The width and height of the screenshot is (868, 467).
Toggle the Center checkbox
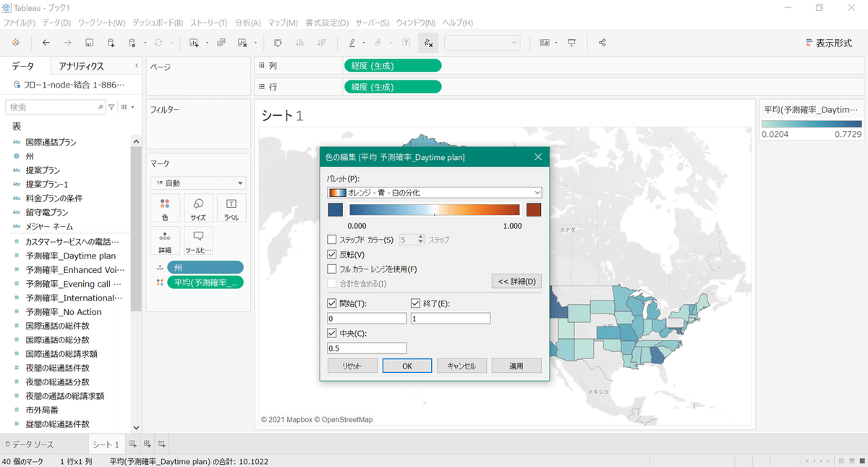click(x=332, y=333)
